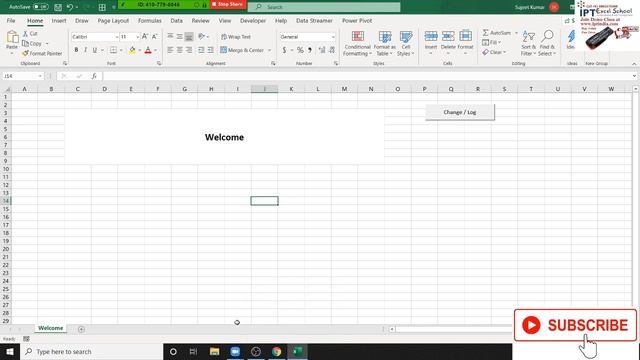Apply Percent Style format
This screenshot has height=360, width=640.
(x=300, y=50)
